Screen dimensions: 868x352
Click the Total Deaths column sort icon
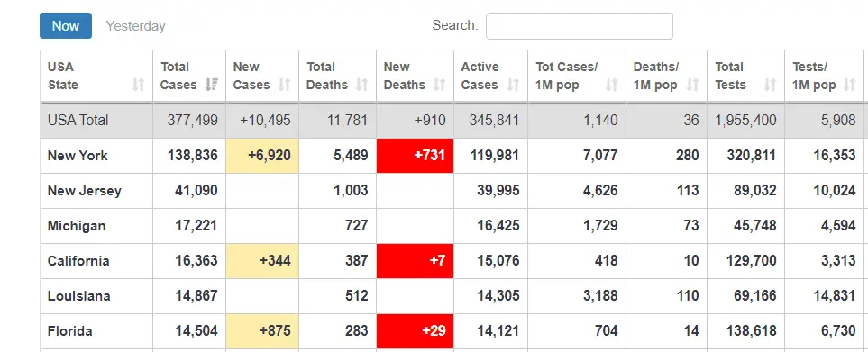tap(361, 85)
